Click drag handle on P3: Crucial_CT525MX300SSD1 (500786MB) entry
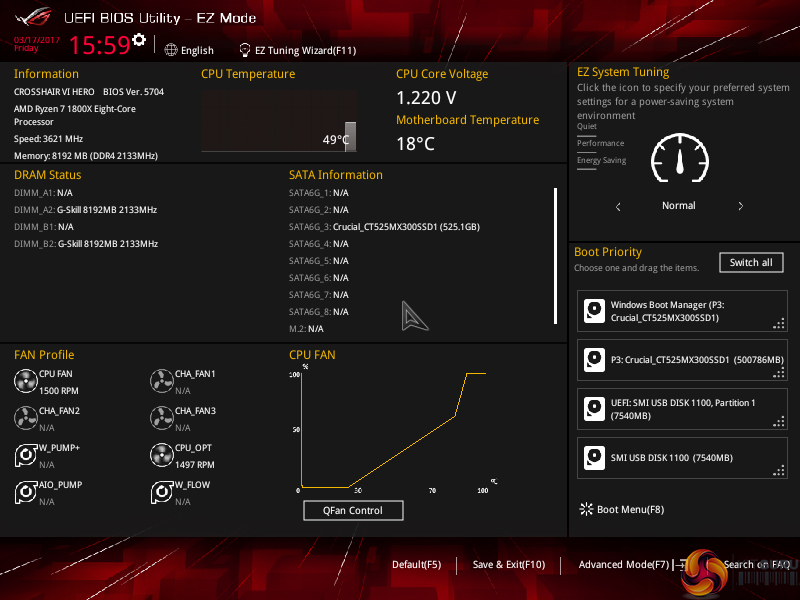 779,372
